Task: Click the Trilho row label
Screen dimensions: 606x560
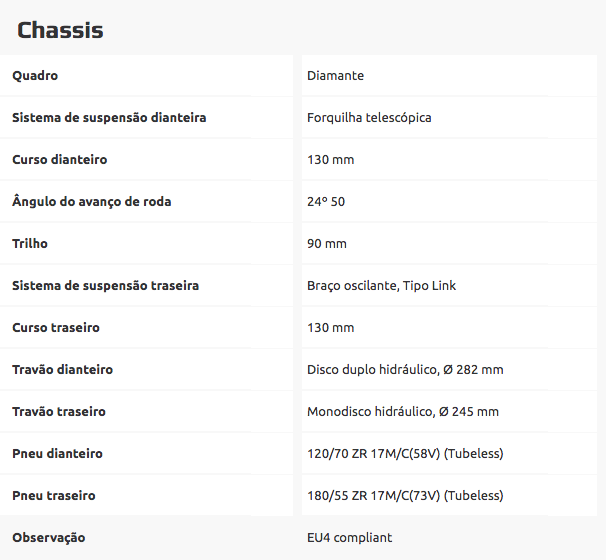Action: click(x=30, y=244)
